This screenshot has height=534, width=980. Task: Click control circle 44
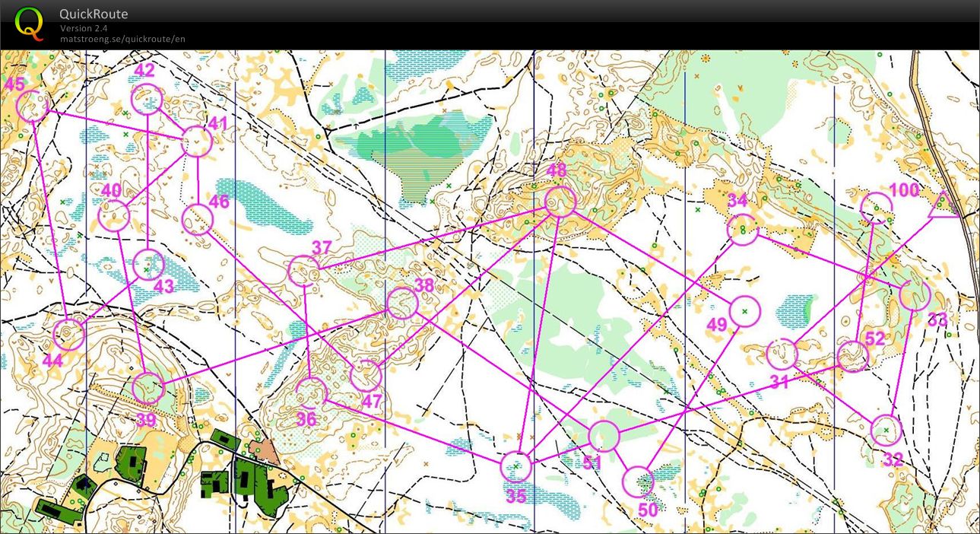click(69, 335)
